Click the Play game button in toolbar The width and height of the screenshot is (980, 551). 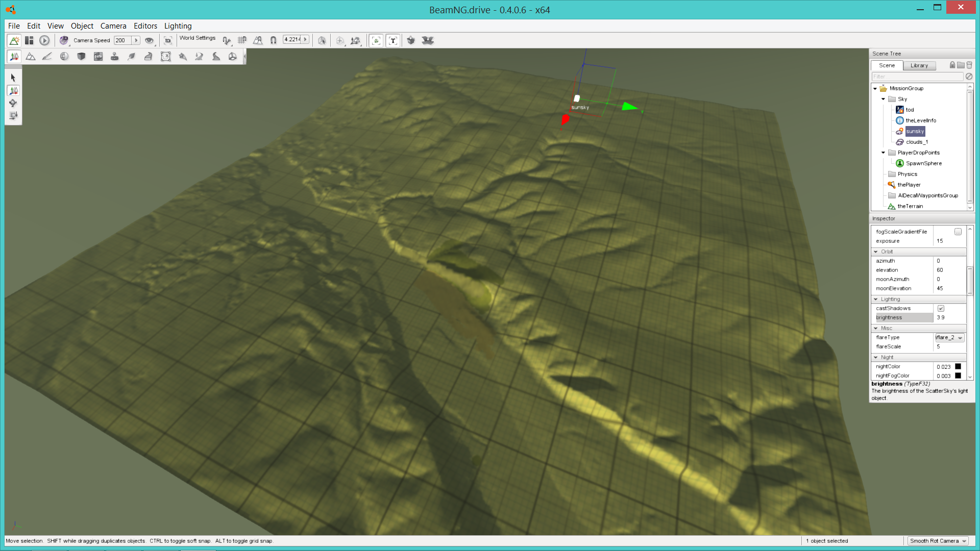[x=44, y=40]
